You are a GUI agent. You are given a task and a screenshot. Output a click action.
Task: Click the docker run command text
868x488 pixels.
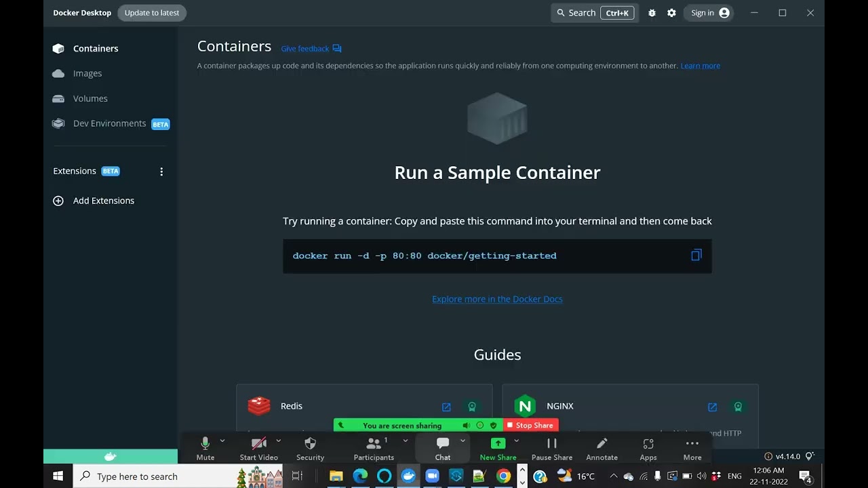[x=425, y=256]
